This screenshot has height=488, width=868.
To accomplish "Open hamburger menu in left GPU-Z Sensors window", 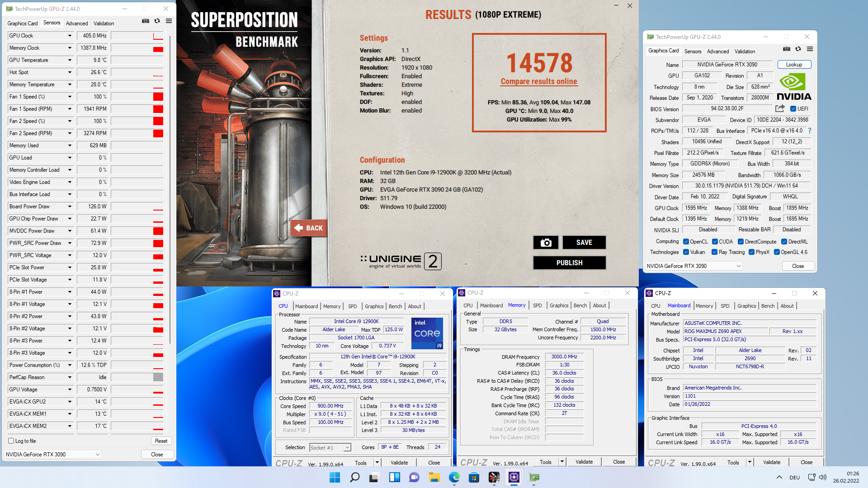I will [x=169, y=21].
